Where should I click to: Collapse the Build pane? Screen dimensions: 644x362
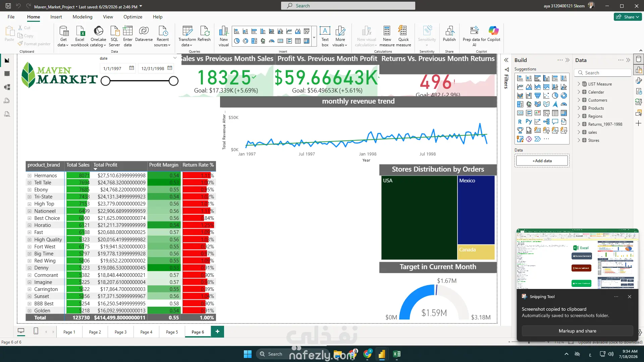click(x=568, y=60)
